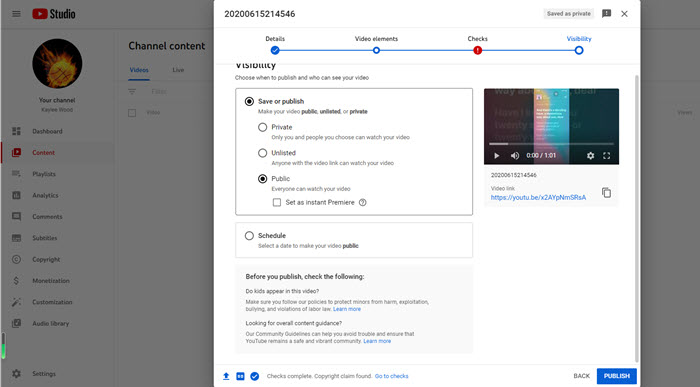Viewport: 700px width, 387px height.
Task: Close the upload dialog with X
Action: (x=625, y=14)
